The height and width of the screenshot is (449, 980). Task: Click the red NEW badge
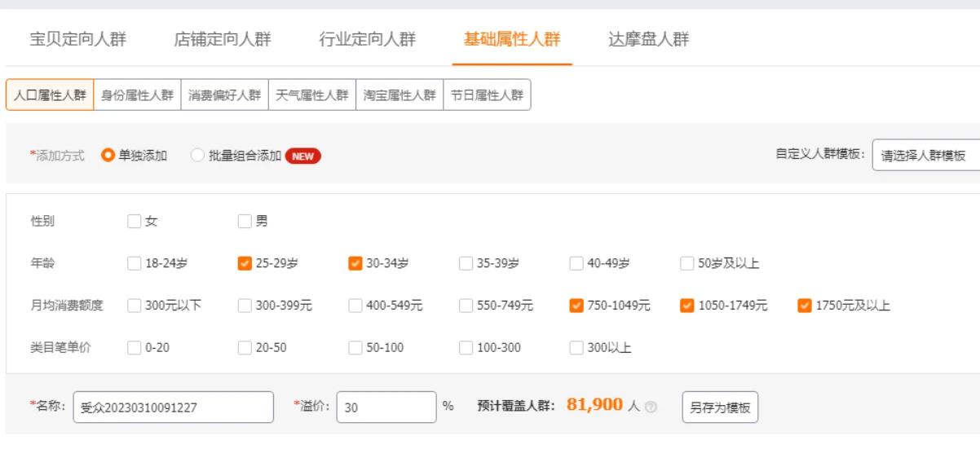(x=302, y=156)
